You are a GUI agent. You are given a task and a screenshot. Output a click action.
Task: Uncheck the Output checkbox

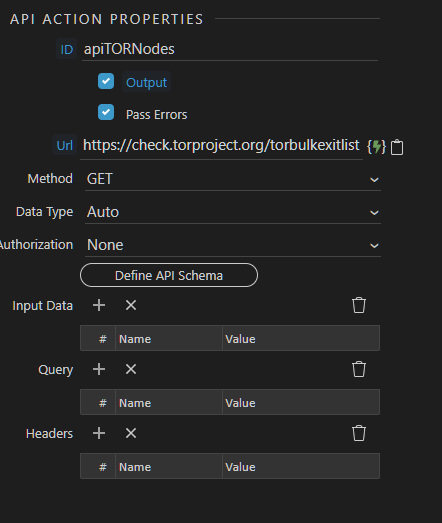106,81
